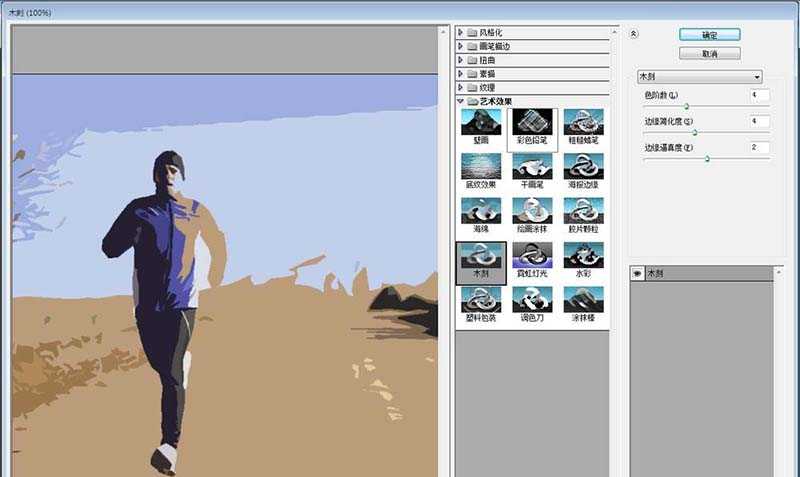800x477 pixels.
Task: Collapse the filter thumbnails panel with double-arrow button
Action: [634, 33]
